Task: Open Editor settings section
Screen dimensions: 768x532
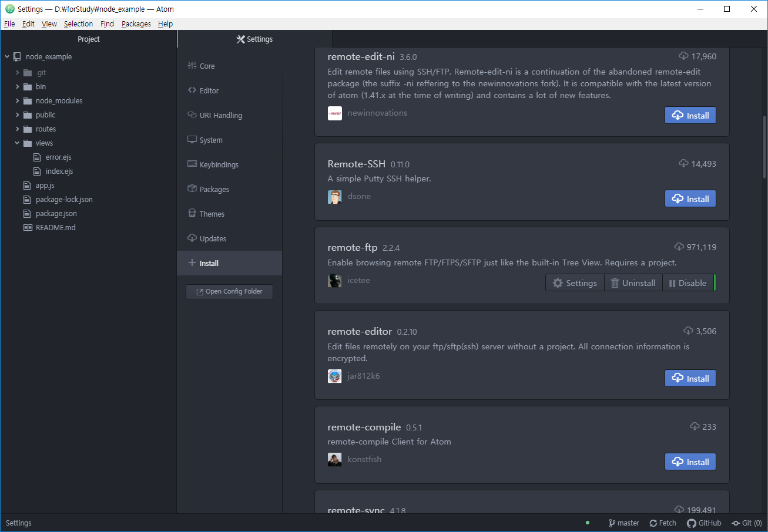Action: pos(229,90)
